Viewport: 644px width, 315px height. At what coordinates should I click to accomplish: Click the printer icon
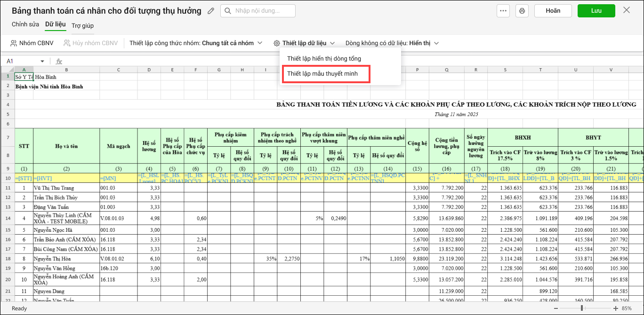point(521,11)
